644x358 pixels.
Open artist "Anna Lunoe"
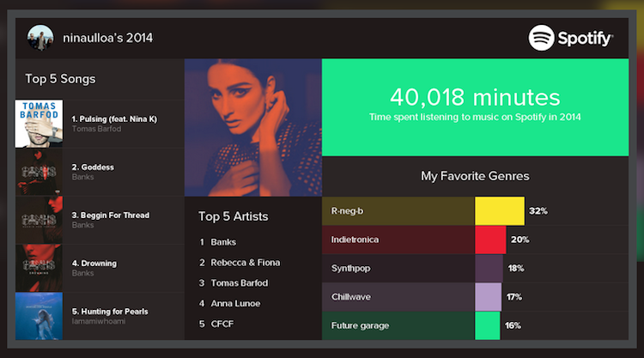pos(235,304)
